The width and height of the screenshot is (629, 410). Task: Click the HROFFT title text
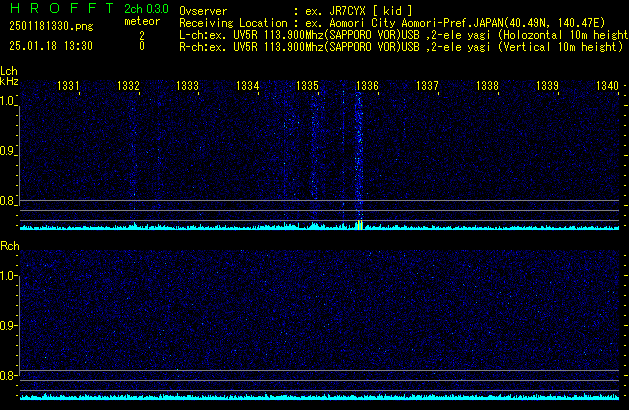pos(62,8)
